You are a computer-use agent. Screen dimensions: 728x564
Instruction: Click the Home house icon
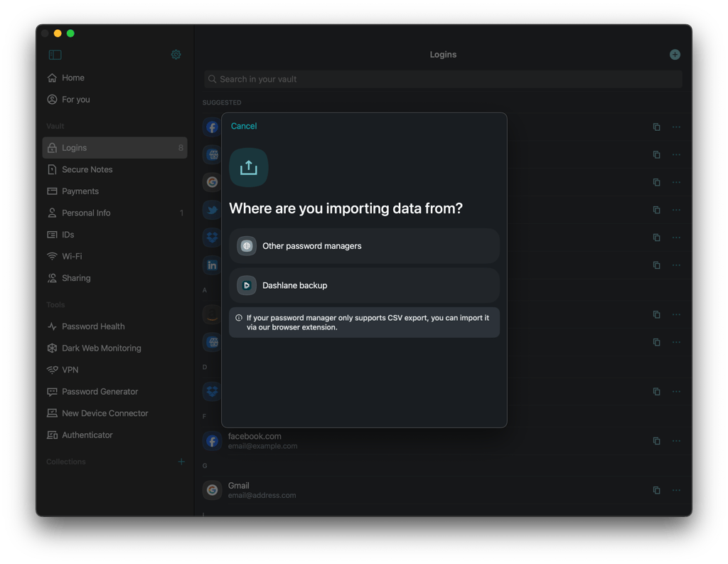pyautogui.click(x=52, y=78)
